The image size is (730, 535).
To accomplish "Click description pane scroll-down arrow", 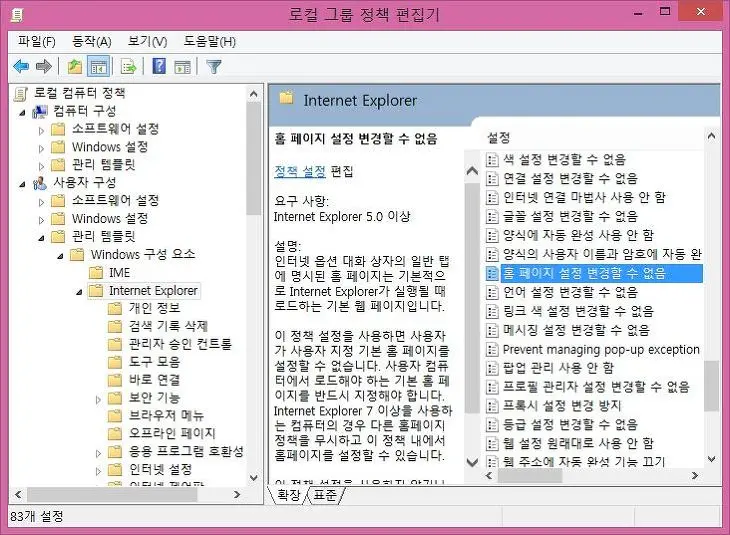I will pyautogui.click(x=472, y=462).
